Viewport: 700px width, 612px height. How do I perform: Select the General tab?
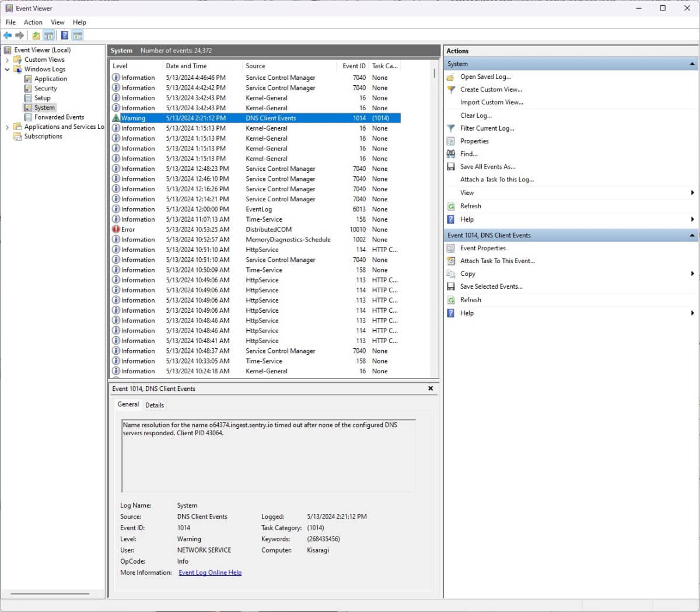click(x=128, y=404)
